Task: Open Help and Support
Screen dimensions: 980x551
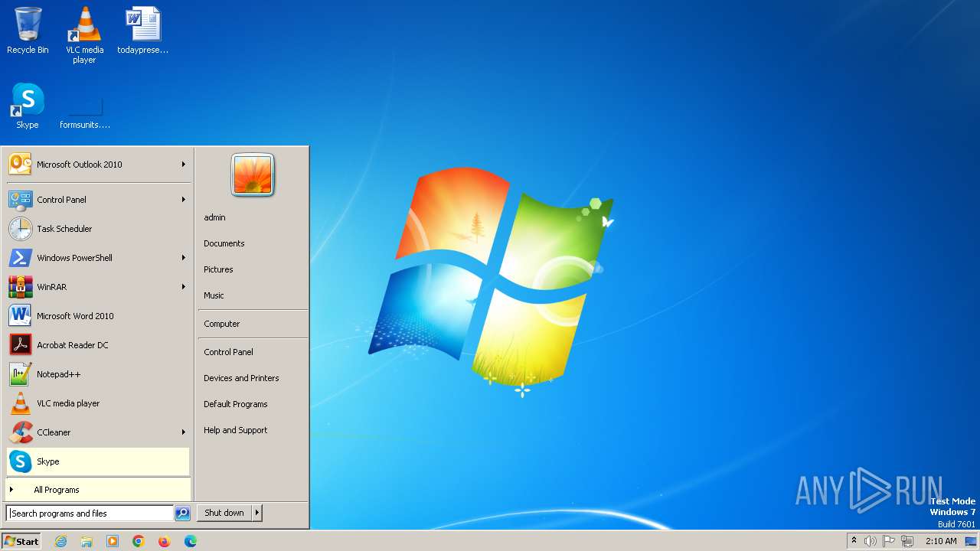Action: [x=236, y=430]
